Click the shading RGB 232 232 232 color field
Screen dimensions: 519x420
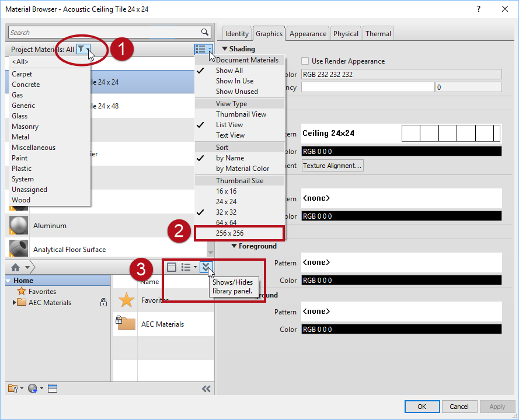coord(401,74)
